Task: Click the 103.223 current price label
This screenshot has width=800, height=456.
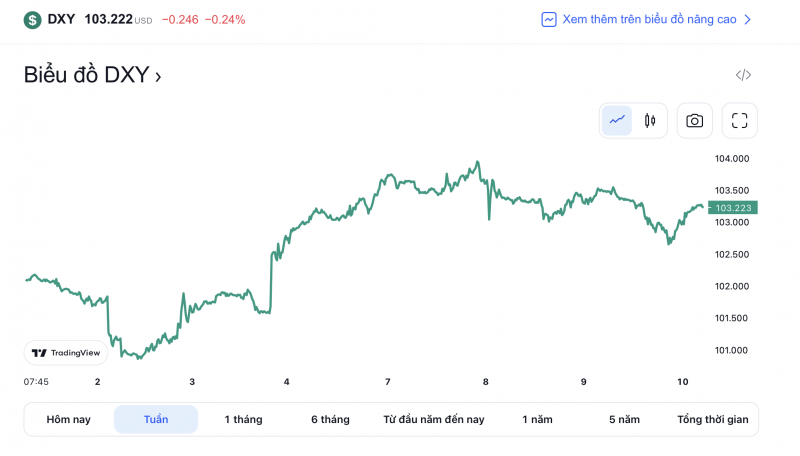Action: click(x=733, y=208)
